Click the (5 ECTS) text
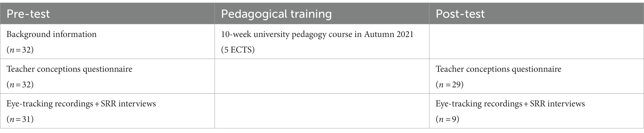The image size is (644, 133). [238, 50]
